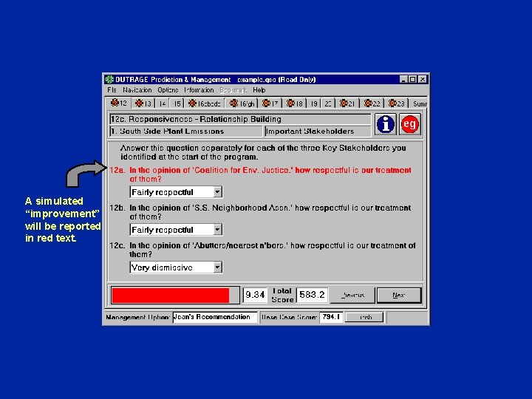Click the 'Important Stakeholders' label
Image resolution: width=532 pixels, height=399 pixels.
coord(318,132)
